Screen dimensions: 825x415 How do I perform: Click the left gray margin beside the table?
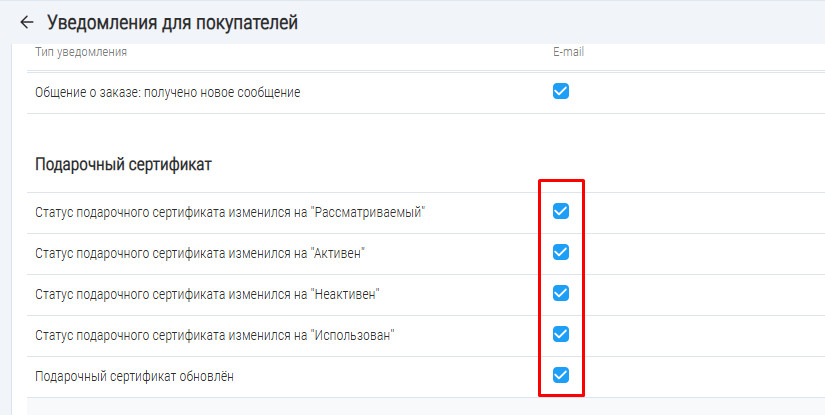pyautogui.click(x=10, y=250)
